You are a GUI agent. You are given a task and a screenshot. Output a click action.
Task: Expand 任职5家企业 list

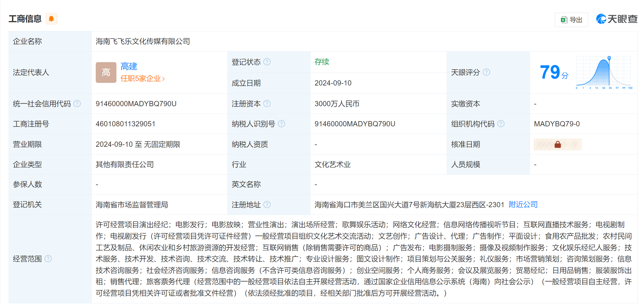[x=142, y=79]
